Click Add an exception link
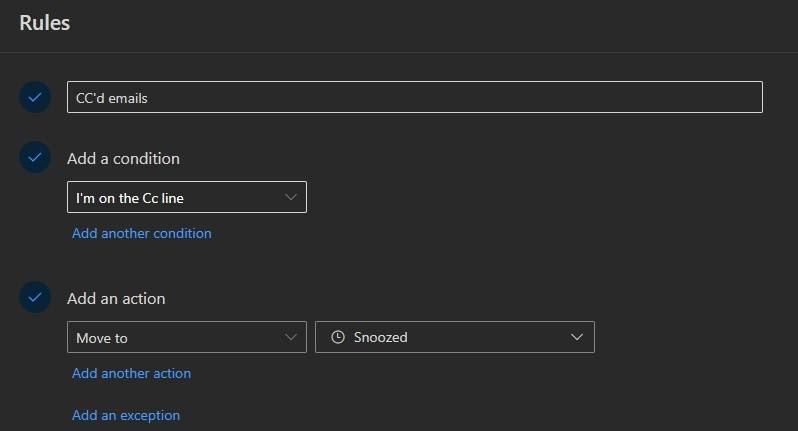 click(x=126, y=415)
